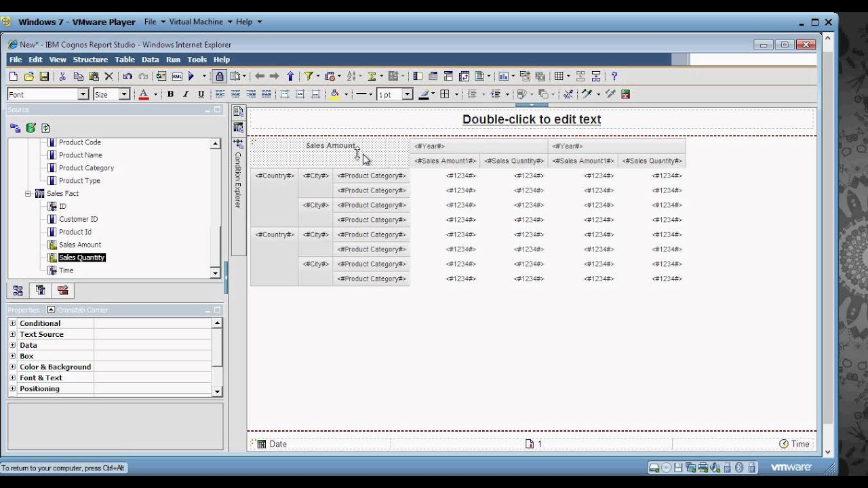The height and width of the screenshot is (488, 868).
Task: Align text left
Action: point(220,94)
